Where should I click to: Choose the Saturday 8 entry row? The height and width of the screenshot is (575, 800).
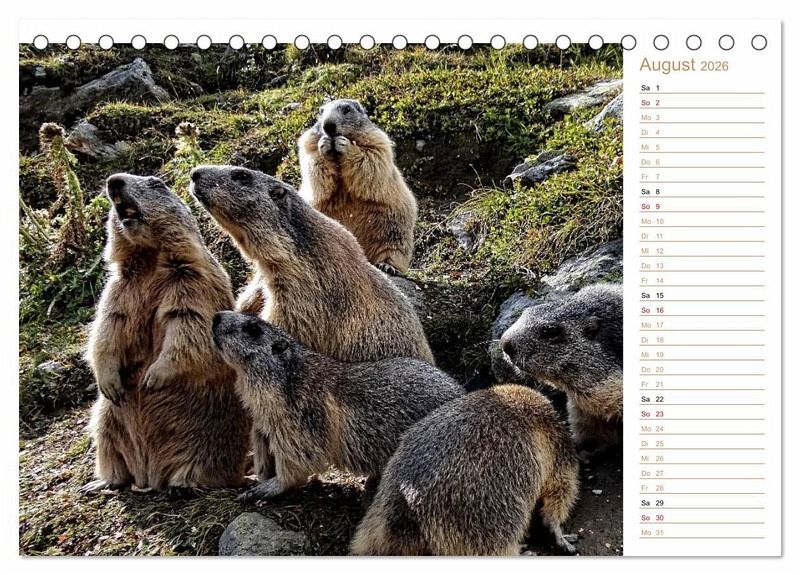701,192
